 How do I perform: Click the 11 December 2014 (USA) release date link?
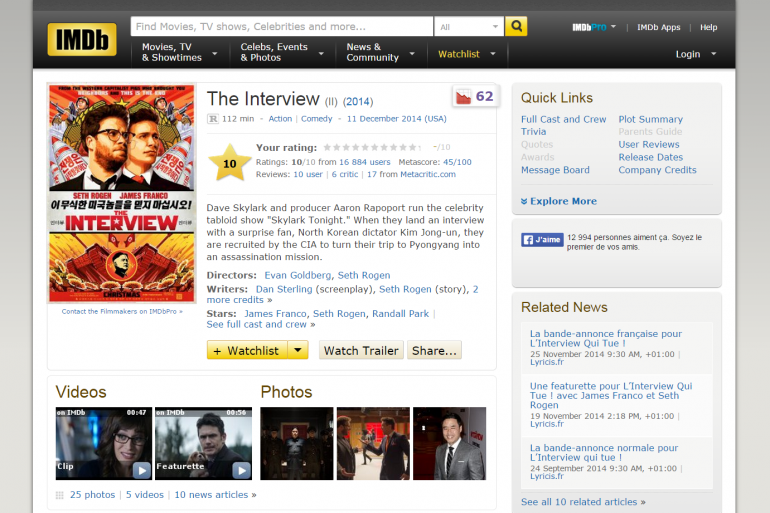click(396, 119)
